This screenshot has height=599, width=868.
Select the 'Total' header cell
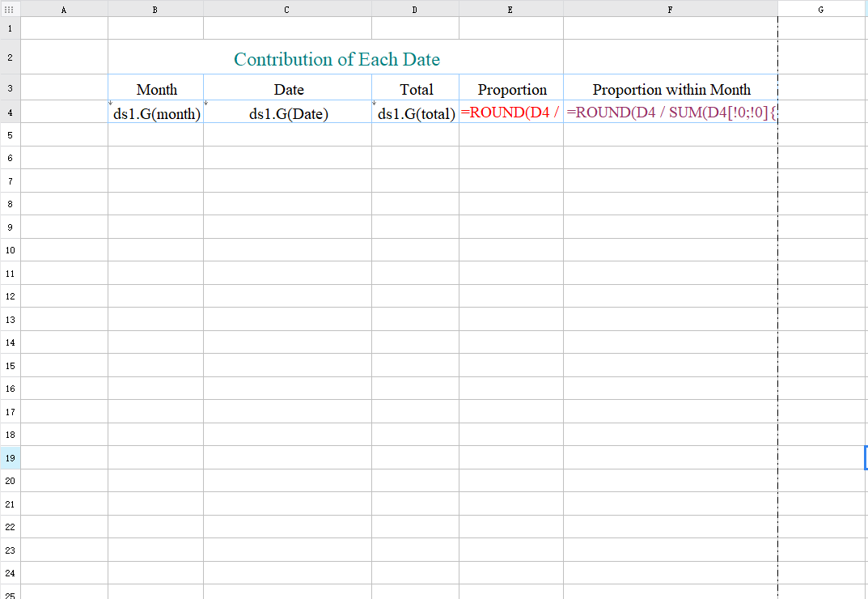[415, 88]
